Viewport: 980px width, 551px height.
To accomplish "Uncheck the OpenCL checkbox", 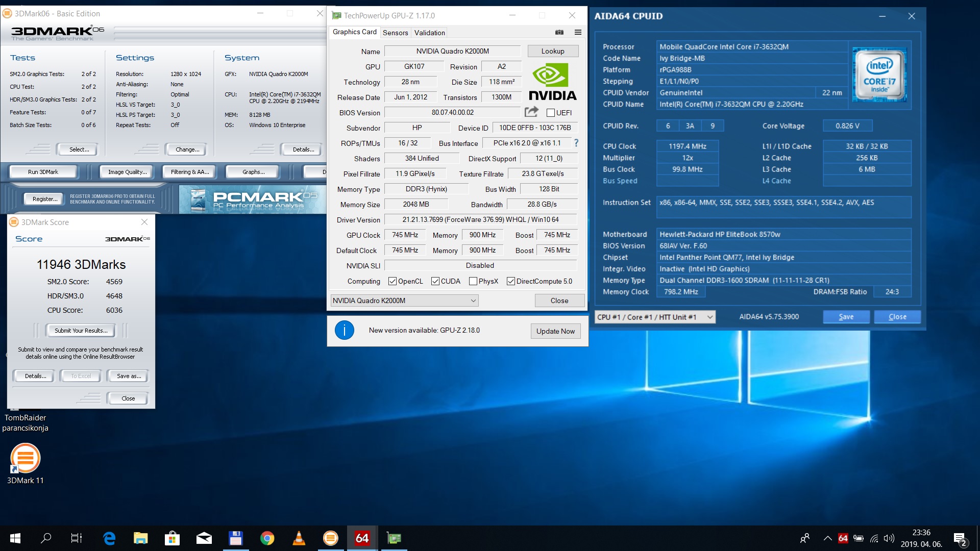I will 393,281.
